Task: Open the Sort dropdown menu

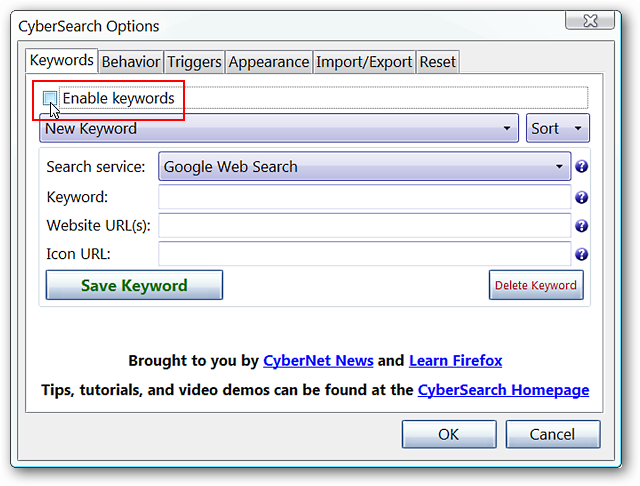Action: (558, 129)
